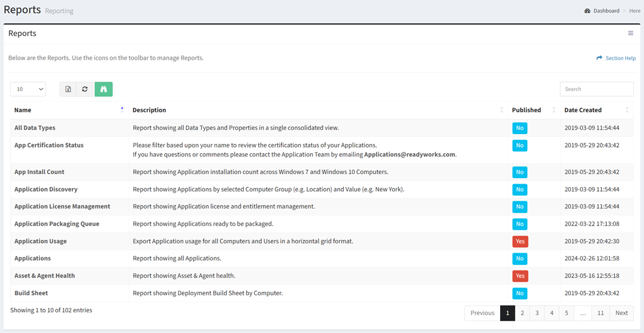Click the green binoculars search icon
644x333 pixels.
pos(104,89)
